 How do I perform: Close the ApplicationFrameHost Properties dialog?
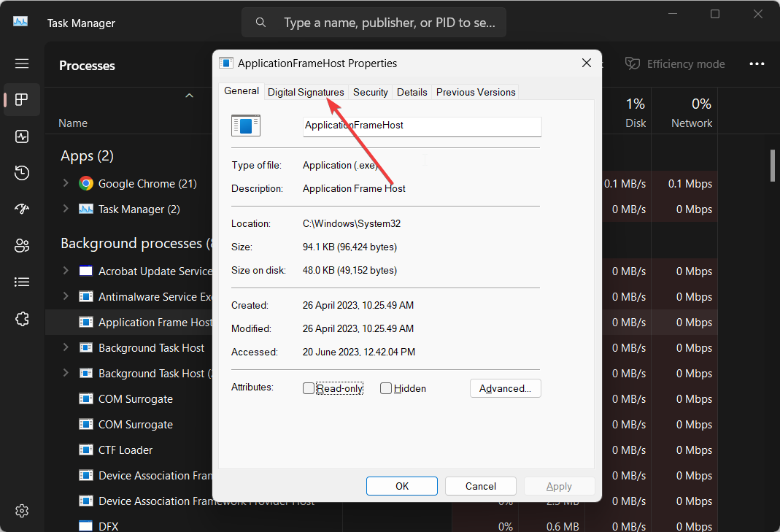coord(587,63)
